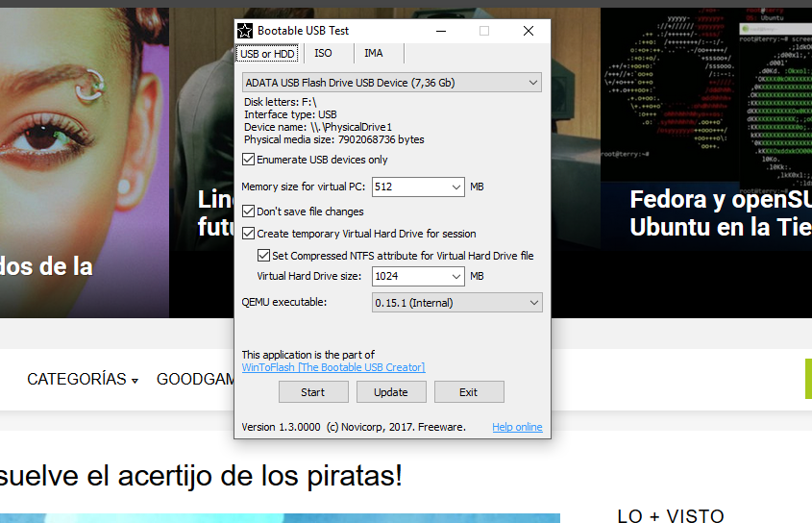Open the acertijo de los piratas headline
Image resolution: width=812 pixels, height=523 pixels.
click(x=201, y=476)
